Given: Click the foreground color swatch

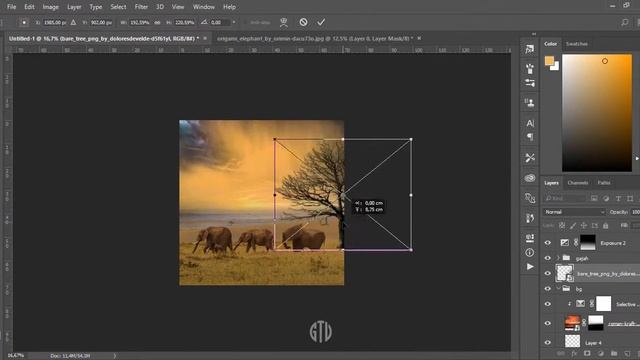Looking at the screenshot, I should click(549, 61).
